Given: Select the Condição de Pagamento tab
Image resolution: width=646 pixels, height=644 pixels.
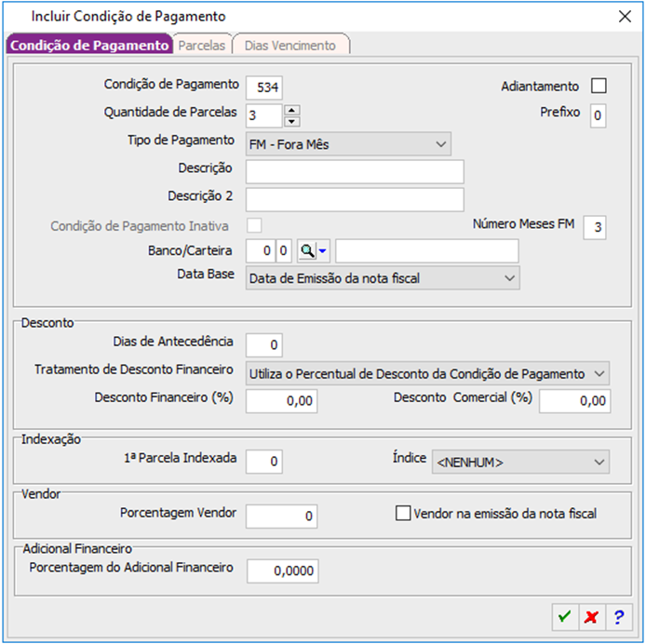Looking at the screenshot, I should point(89,45).
